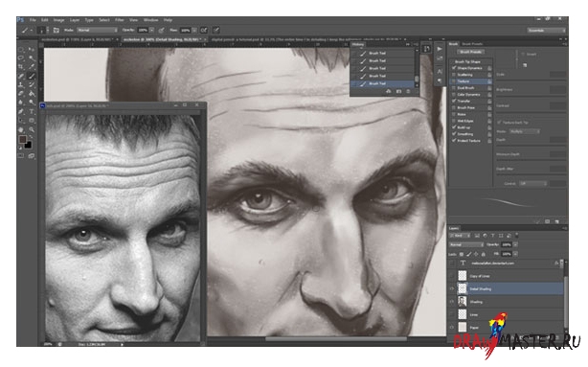Select the Crop tool
588x367 pixels.
[x=21, y=67]
